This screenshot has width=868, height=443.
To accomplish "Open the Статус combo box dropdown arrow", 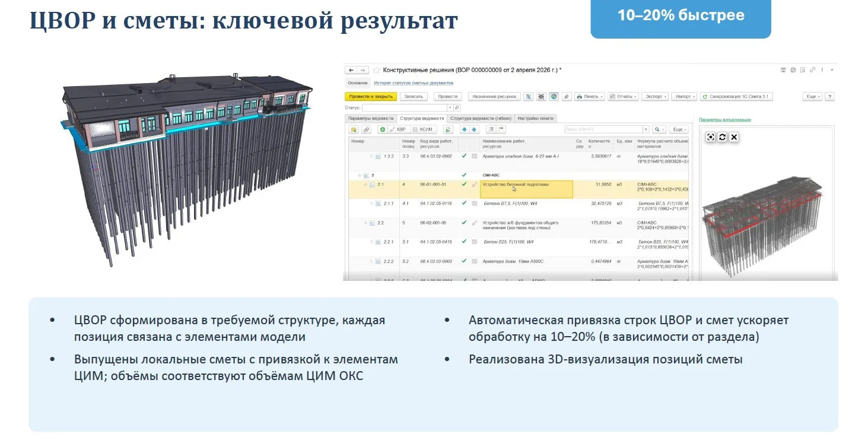I will (450, 107).
